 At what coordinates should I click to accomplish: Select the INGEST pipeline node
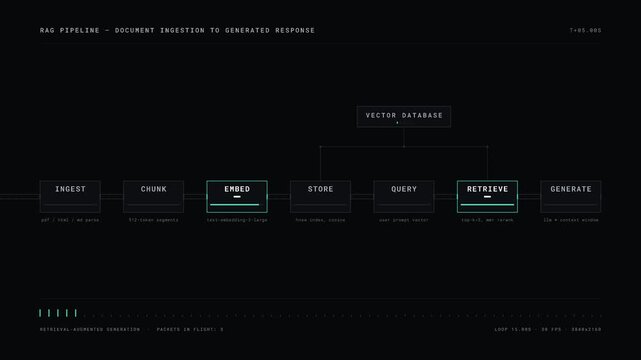tap(70, 197)
